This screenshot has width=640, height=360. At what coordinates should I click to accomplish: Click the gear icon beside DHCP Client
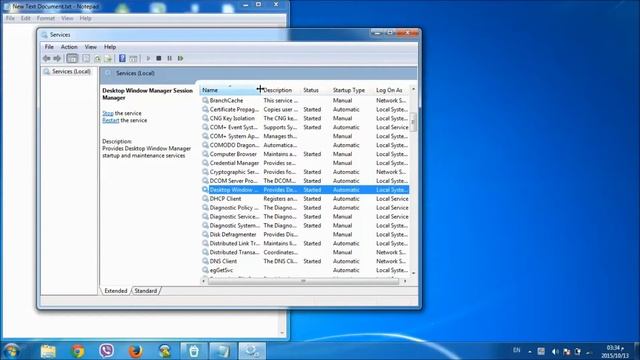click(205, 199)
